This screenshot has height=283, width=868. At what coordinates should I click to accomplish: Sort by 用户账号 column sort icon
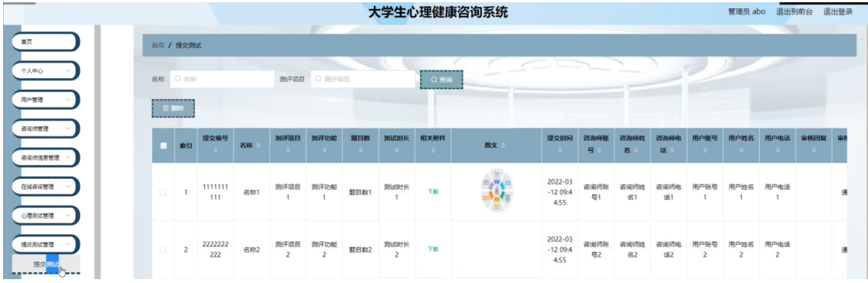click(704, 151)
